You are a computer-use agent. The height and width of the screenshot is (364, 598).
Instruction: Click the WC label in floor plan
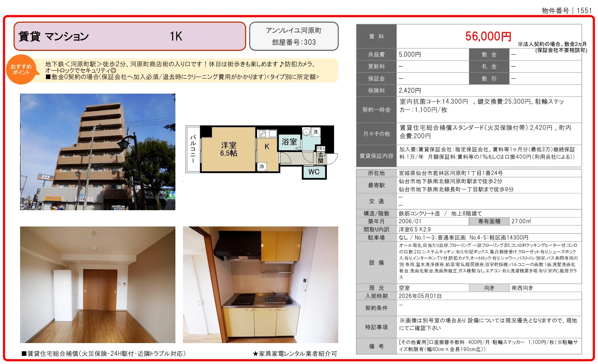tap(314, 172)
